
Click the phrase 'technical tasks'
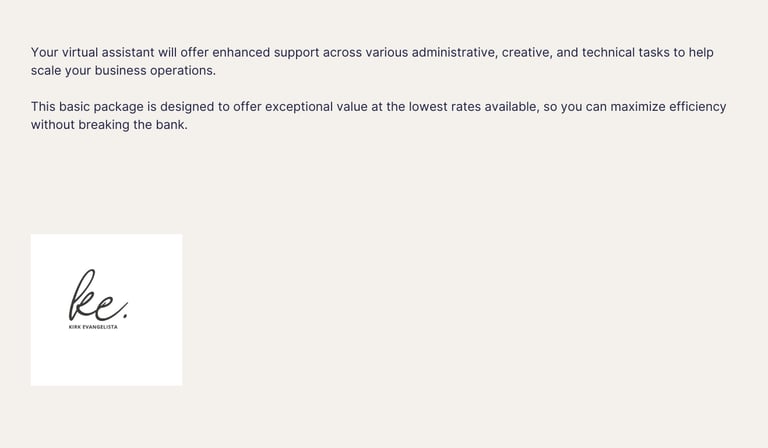point(633,52)
